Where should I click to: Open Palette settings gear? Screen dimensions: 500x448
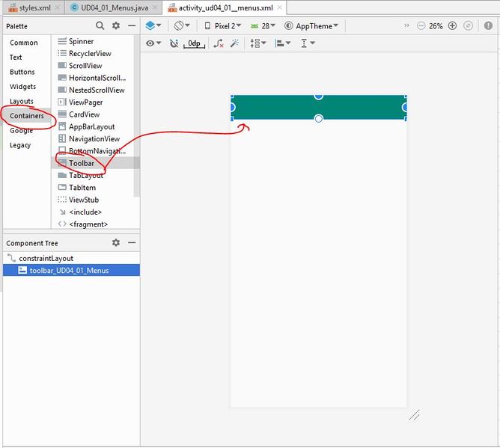(x=116, y=25)
